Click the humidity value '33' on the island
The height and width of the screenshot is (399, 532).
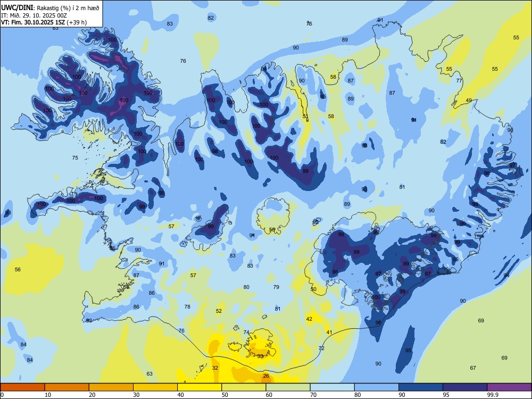[260, 356]
